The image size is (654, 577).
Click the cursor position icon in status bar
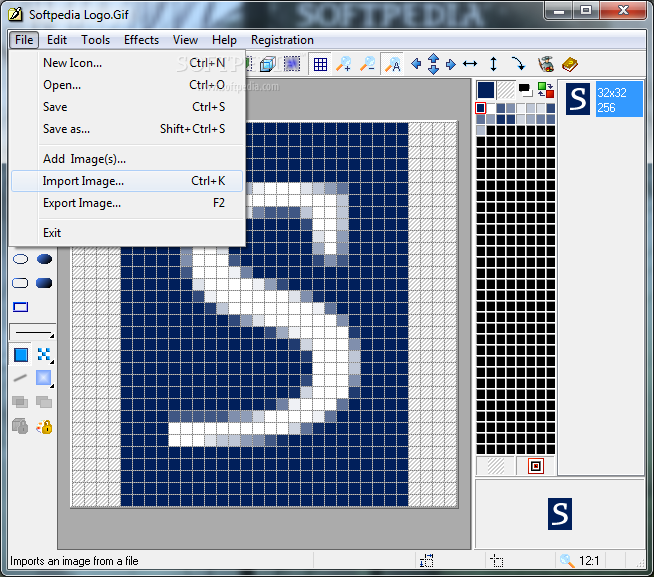[x=496, y=561]
